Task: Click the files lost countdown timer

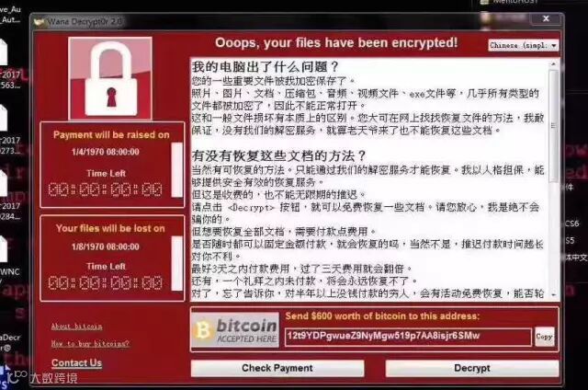Action: 106,282
